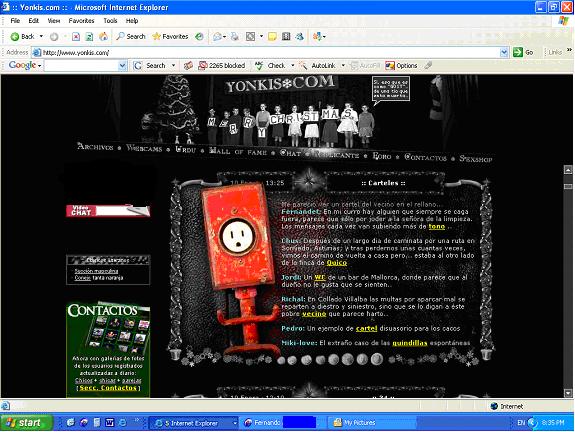Click the Stop loading icon
Screen dimensions: 575x432
pyautogui.click(x=76, y=37)
